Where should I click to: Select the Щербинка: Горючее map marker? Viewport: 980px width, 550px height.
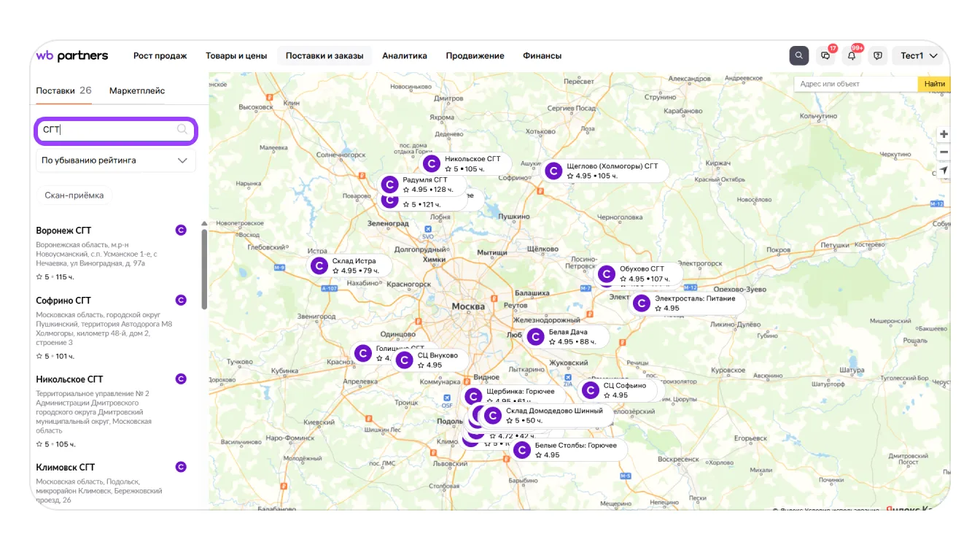514,396
